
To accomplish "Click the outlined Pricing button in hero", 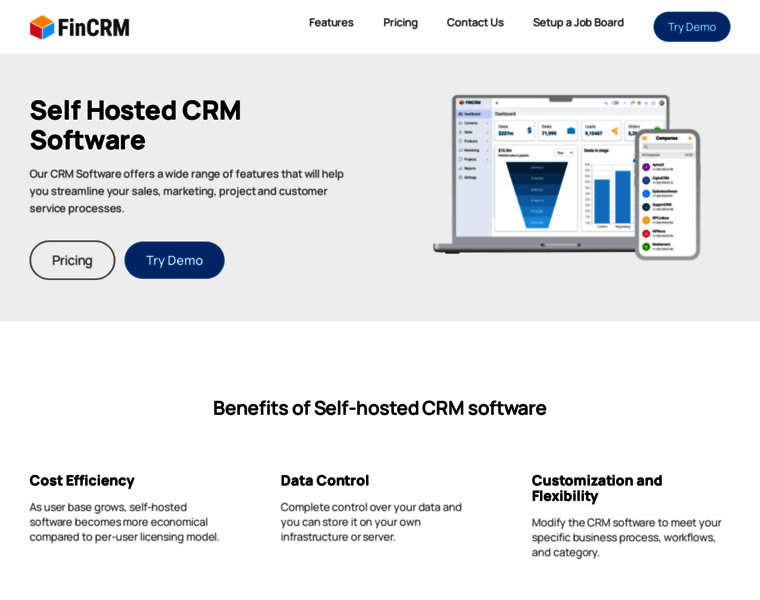I will tap(72, 260).
